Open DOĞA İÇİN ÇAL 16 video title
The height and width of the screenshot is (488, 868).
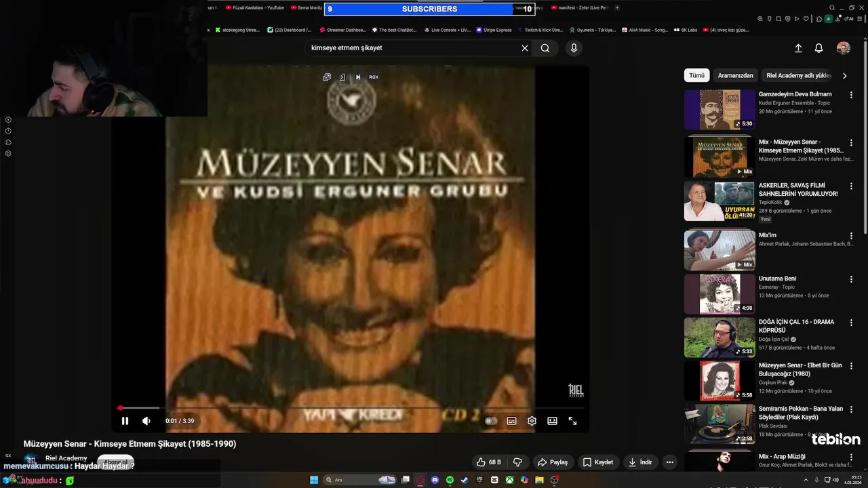tap(796, 326)
